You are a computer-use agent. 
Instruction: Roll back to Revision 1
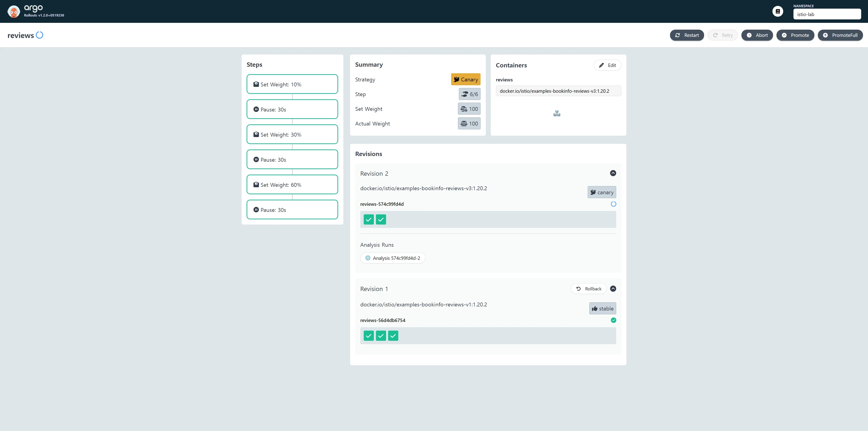(x=589, y=289)
